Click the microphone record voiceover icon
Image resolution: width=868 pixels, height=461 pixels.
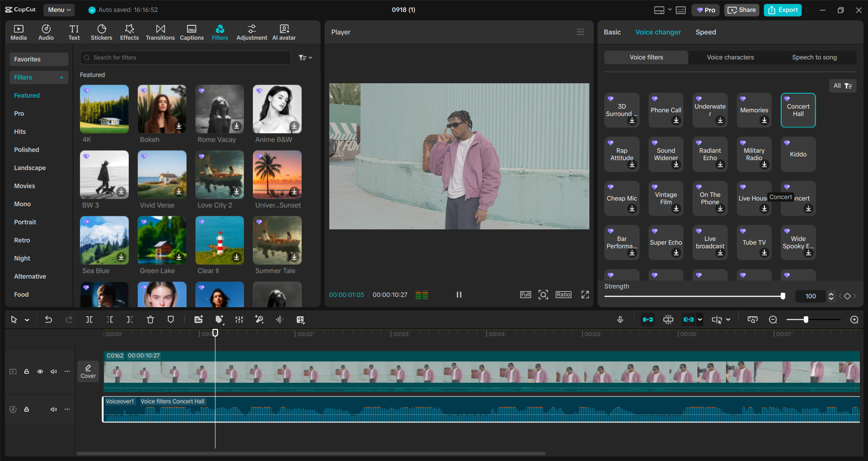click(620, 320)
